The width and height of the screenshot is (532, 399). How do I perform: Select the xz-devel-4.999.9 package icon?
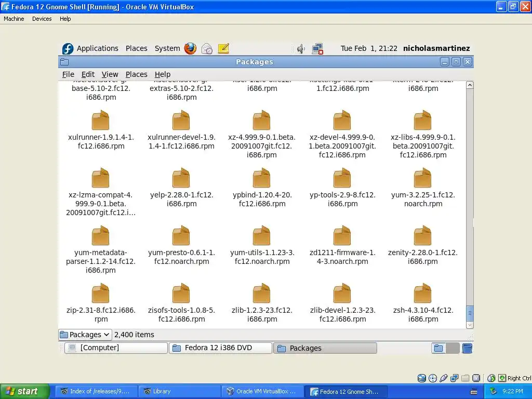[x=342, y=120]
